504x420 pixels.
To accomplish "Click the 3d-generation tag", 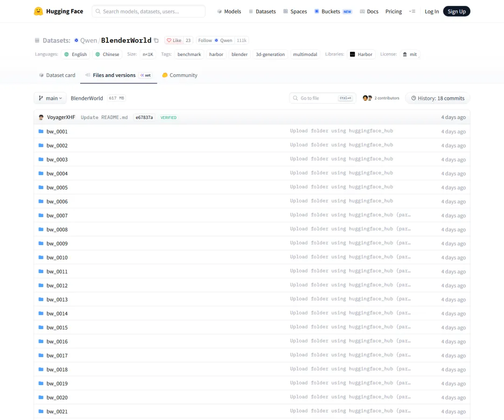I will (270, 54).
